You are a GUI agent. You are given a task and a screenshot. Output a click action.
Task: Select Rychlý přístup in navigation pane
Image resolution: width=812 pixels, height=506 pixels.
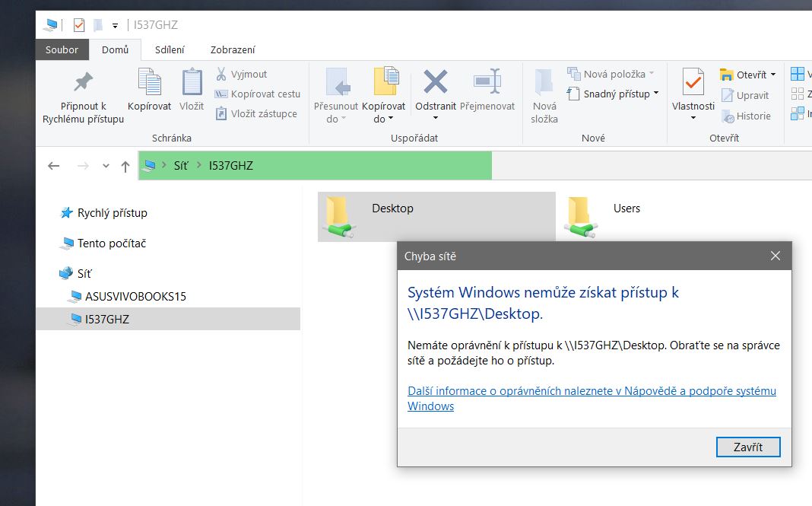coord(104,213)
